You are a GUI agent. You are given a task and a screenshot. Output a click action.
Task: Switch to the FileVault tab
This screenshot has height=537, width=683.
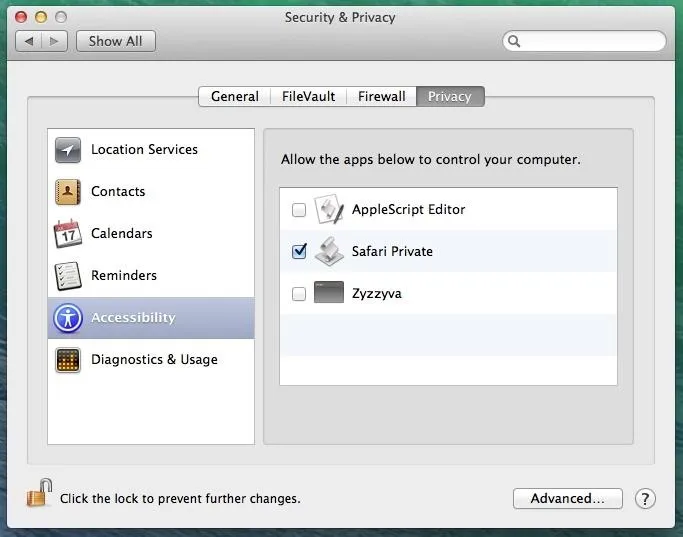point(308,96)
